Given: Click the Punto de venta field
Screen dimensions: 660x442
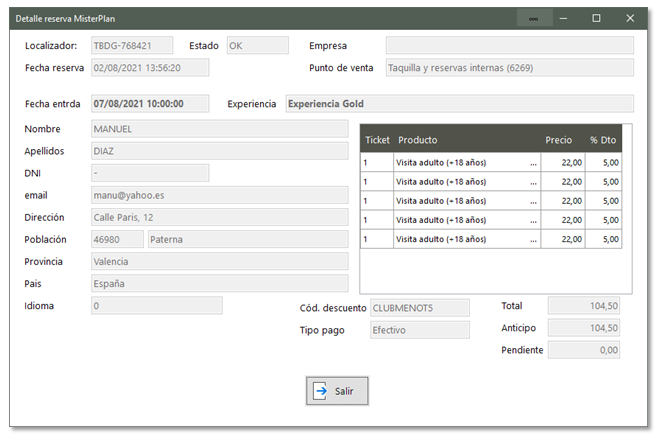Looking at the screenshot, I should pos(509,68).
